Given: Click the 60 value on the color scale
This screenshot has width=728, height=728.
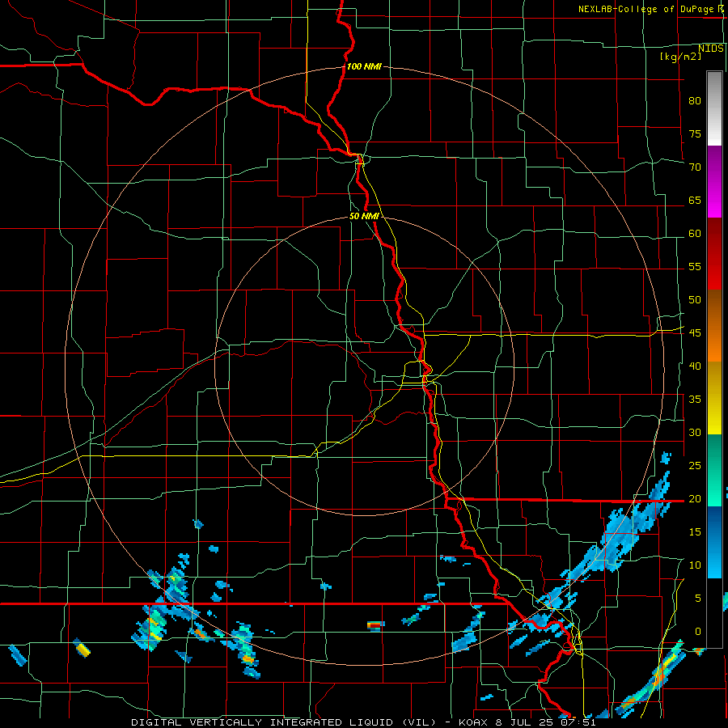Looking at the screenshot, I should tap(695, 234).
